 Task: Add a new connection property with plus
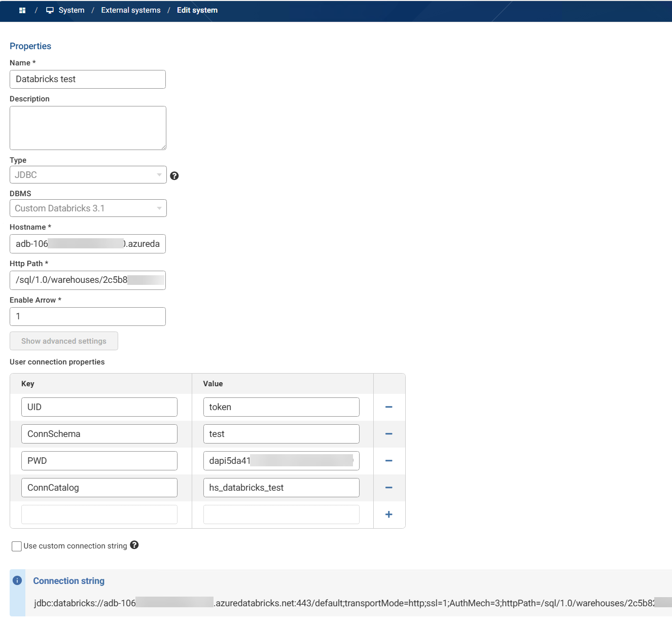coord(389,514)
